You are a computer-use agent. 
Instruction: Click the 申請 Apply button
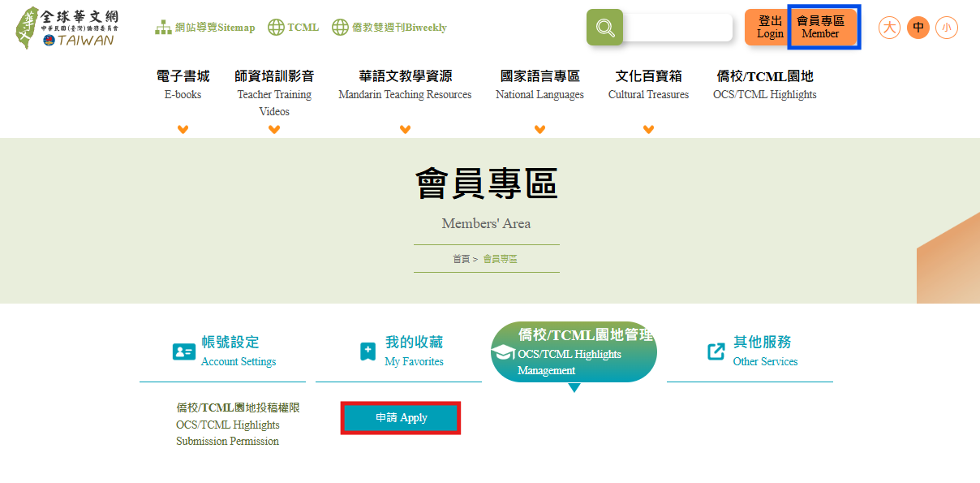[x=400, y=417]
